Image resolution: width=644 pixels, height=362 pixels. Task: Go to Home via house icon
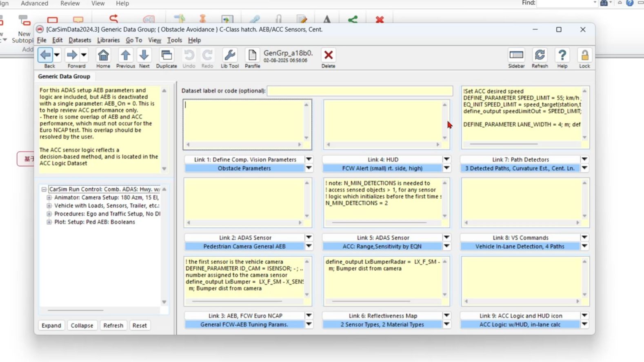[103, 55]
